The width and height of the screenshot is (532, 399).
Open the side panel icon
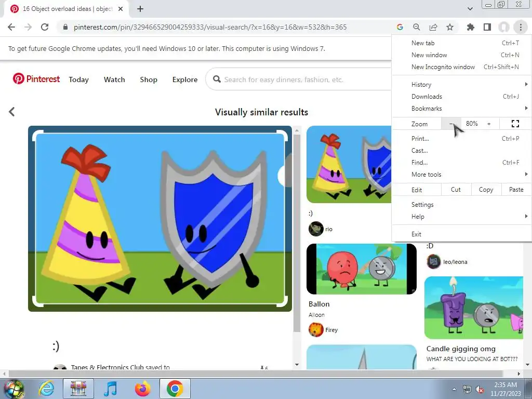487,27
